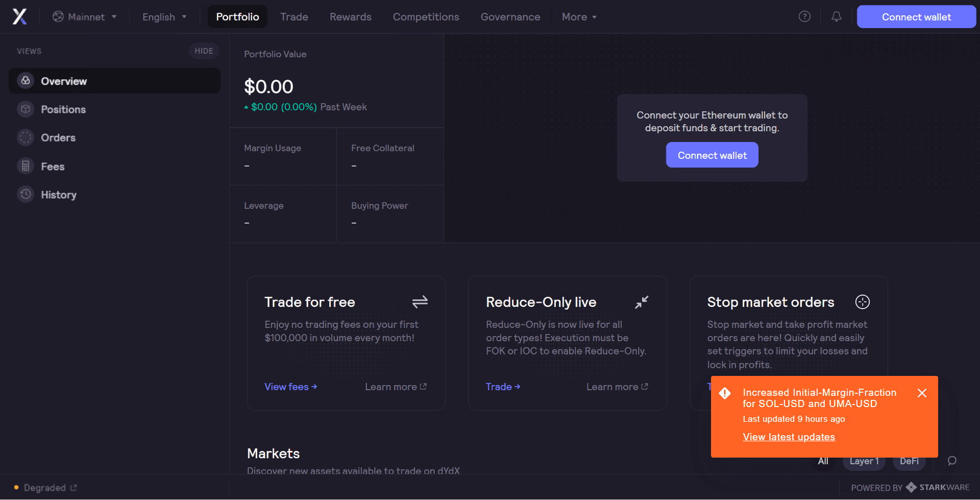Image resolution: width=980 pixels, height=500 pixels.
Task: Open help via the question mark icon
Action: coord(804,16)
